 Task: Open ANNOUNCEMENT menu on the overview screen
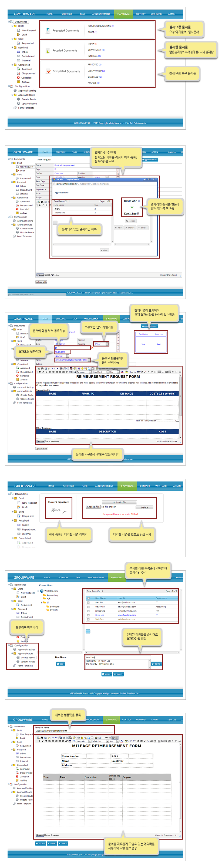101,14
